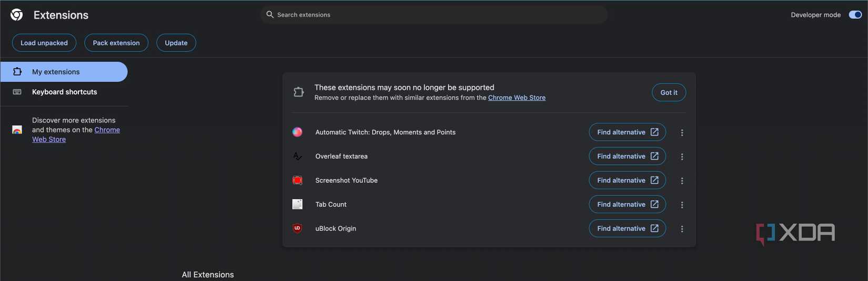Click the Automatic Twitch extension icon
The height and width of the screenshot is (281, 868).
coord(297,132)
